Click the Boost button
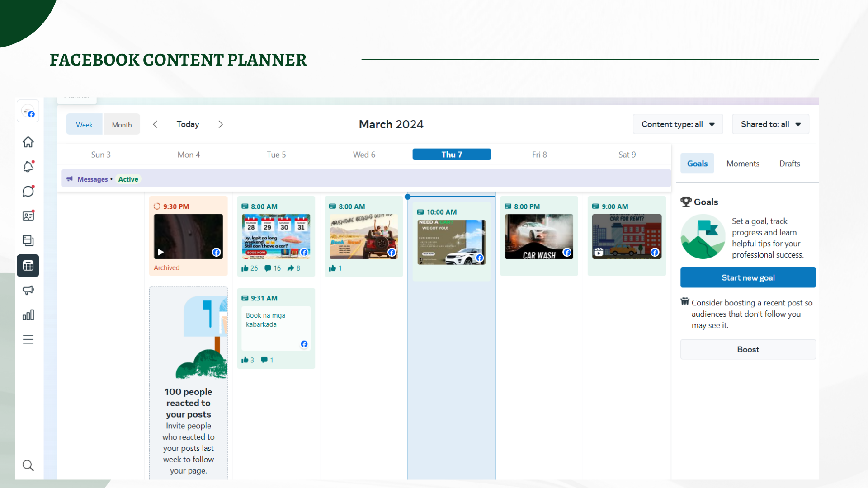Image resolution: width=868 pixels, height=488 pixels. point(748,349)
